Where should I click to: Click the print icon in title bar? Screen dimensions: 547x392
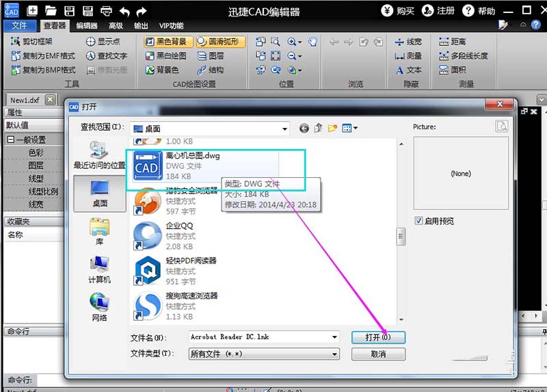pyautogui.click(x=106, y=11)
